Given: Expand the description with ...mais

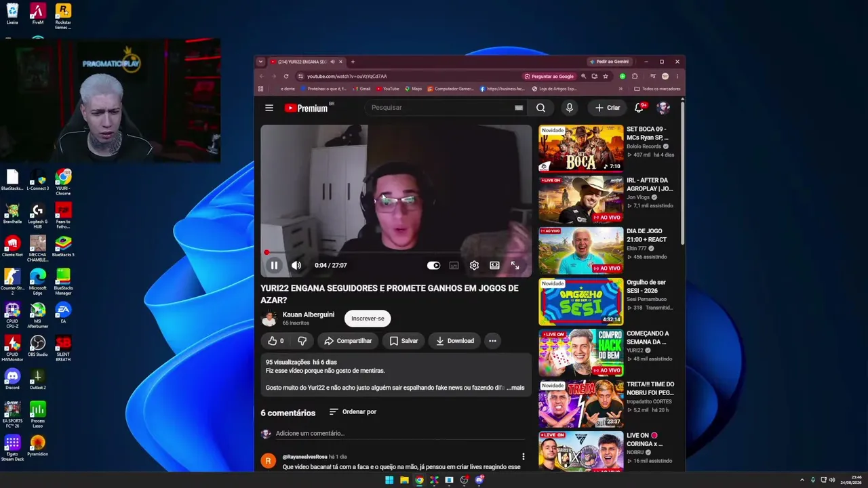Looking at the screenshot, I should tap(515, 388).
